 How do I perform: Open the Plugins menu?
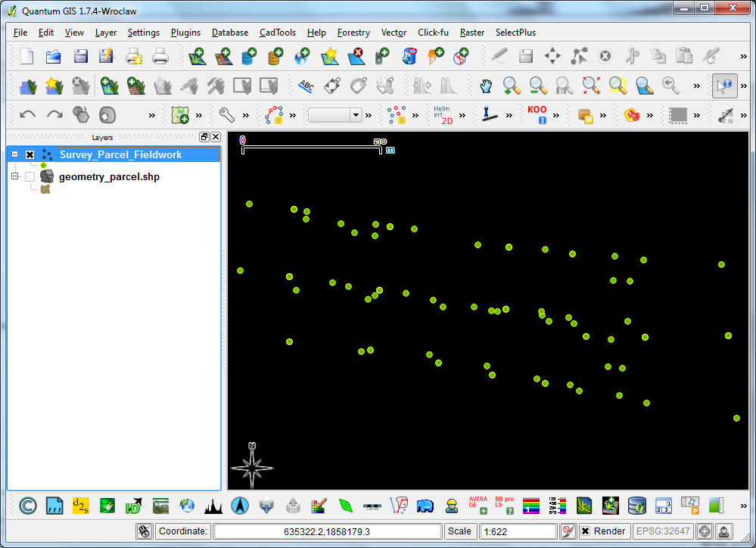(185, 33)
